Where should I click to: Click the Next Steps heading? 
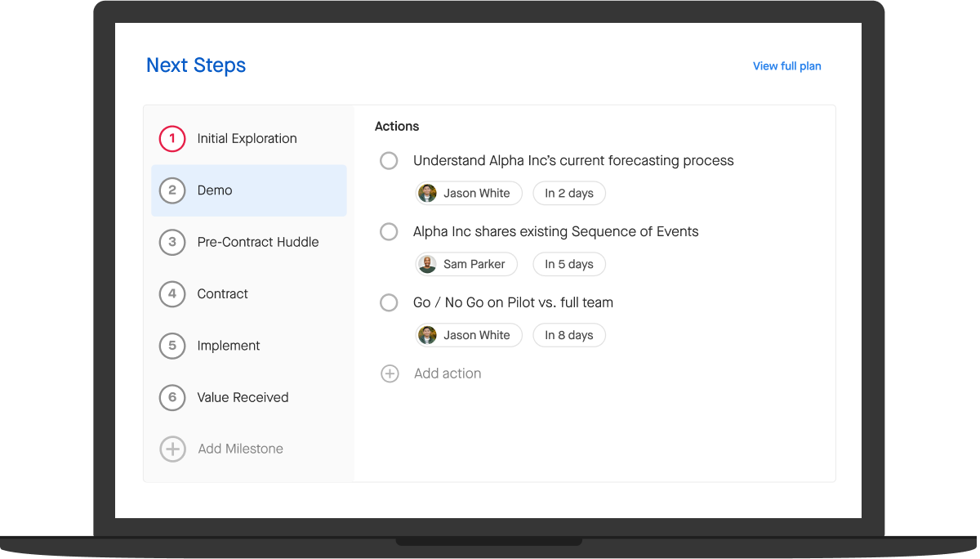click(x=196, y=65)
